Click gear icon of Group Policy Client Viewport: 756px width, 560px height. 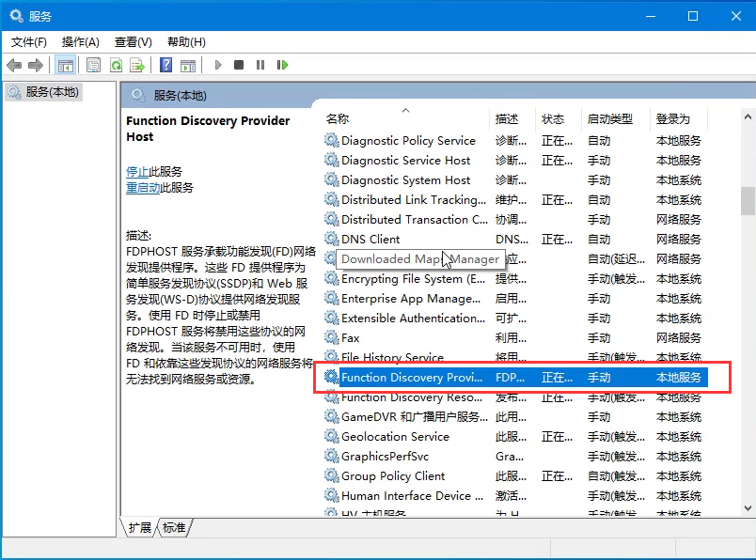click(332, 475)
